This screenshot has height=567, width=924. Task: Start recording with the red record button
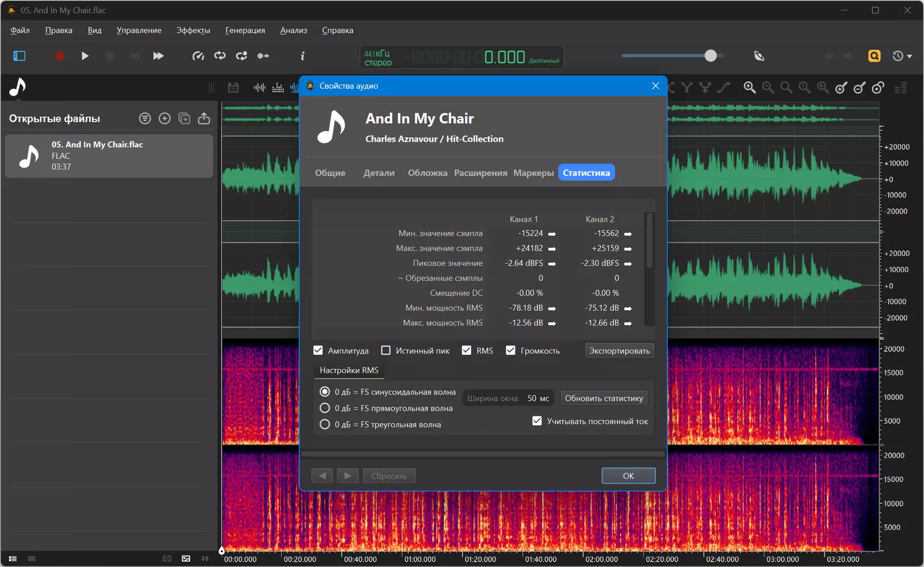60,56
